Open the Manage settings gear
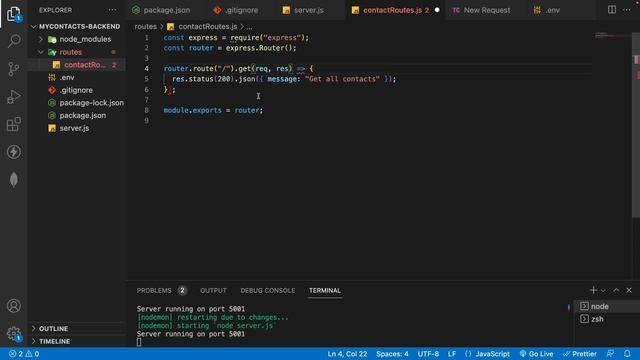This screenshot has height=360, width=640. coord(13,333)
